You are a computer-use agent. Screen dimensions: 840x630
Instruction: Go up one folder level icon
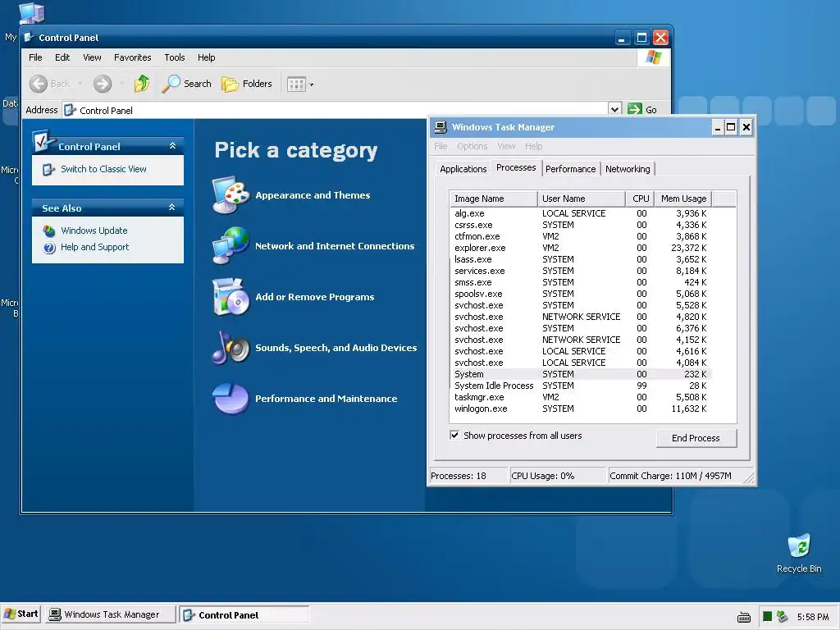click(x=141, y=84)
